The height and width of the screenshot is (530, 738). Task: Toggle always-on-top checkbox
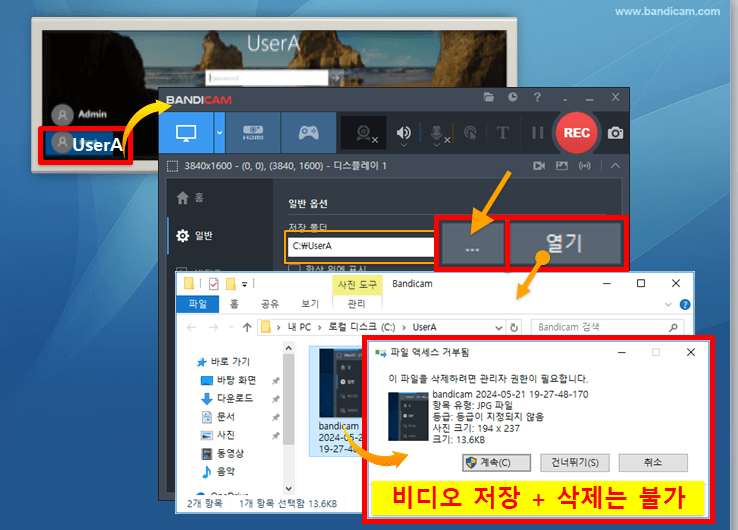pyautogui.click(x=294, y=268)
